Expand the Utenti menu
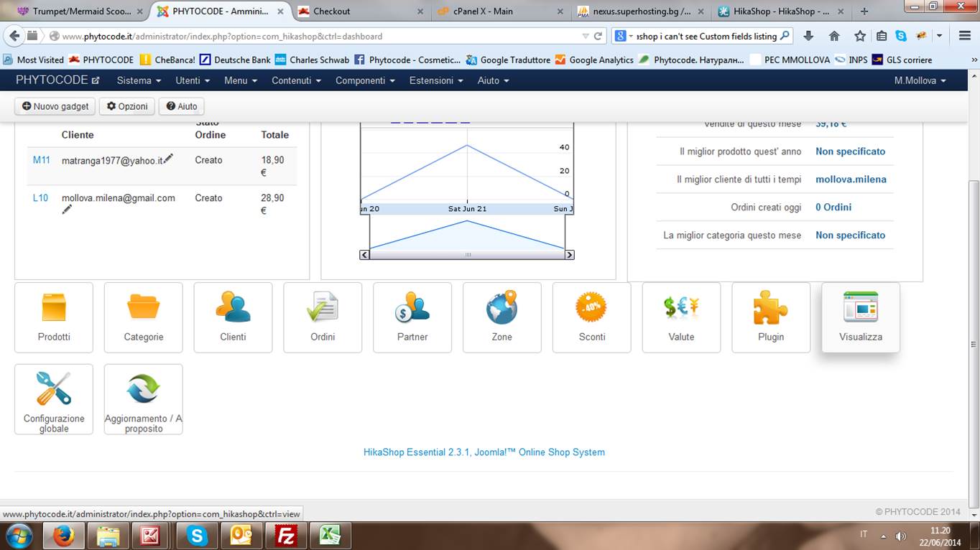This screenshot has width=980, height=550. (x=193, y=80)
